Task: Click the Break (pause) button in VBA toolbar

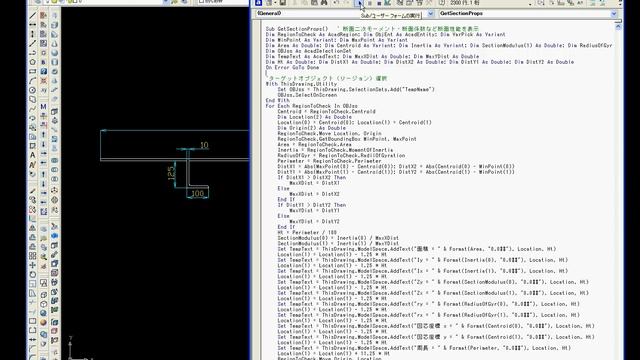Action: [x=370, y=3]
